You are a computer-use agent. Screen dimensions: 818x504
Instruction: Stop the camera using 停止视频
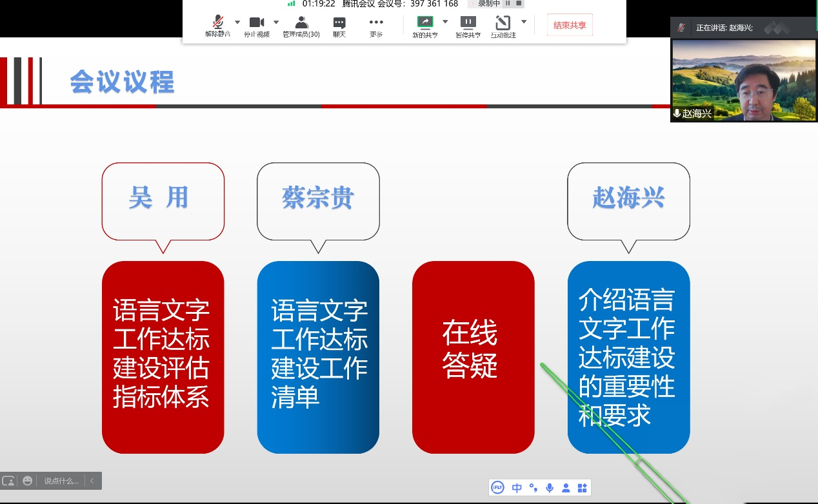257,26
